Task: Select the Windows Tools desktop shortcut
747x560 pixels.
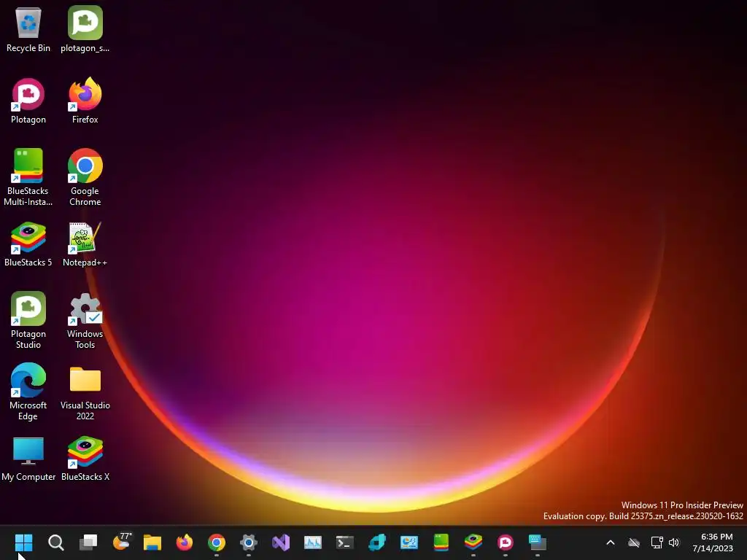Action: point(85,320)
